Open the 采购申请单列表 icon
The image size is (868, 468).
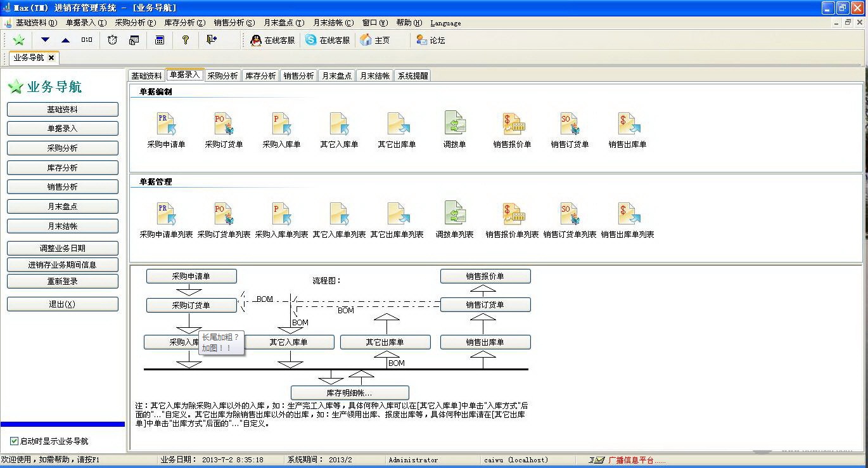(x=166, y=214)
